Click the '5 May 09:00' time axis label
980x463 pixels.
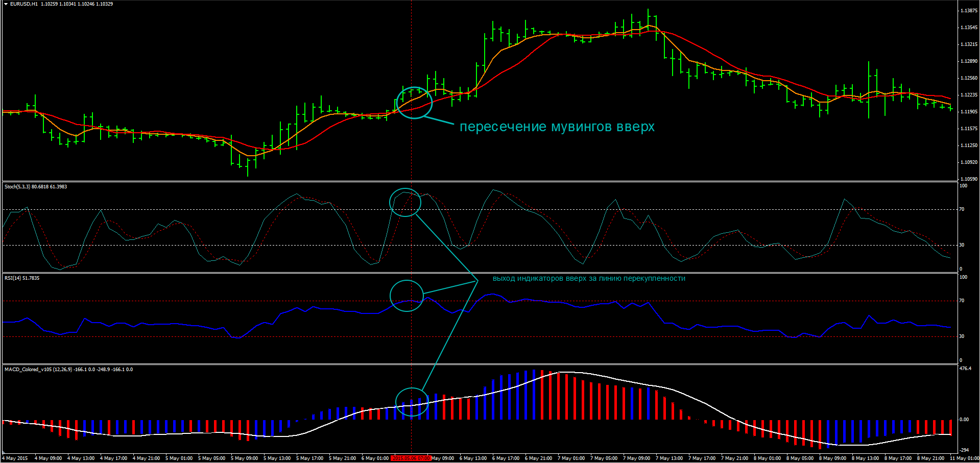click(244, 458)
